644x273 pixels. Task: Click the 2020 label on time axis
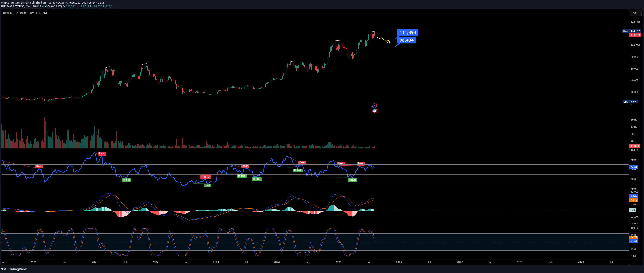[34, 262]
